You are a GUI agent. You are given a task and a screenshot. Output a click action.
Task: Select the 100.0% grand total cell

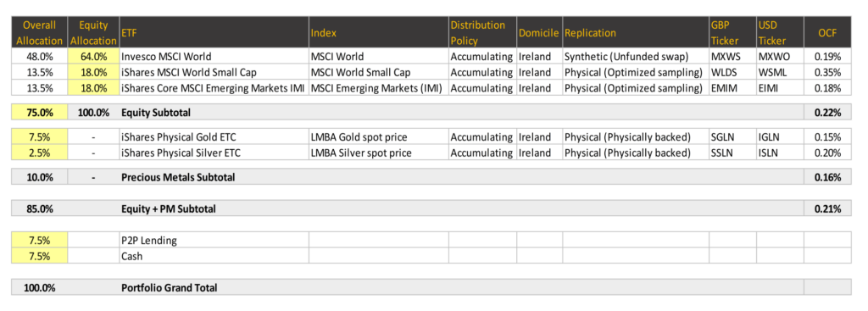click(39, 288)
